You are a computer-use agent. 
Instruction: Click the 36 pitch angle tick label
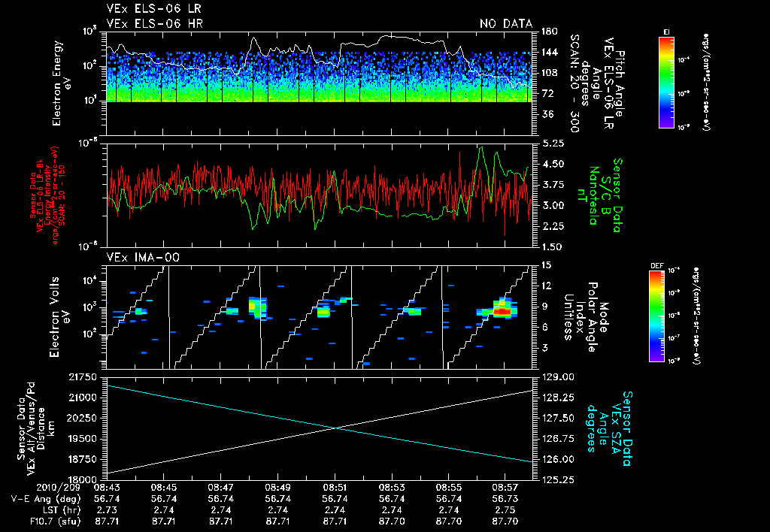(x=546, y=114)
